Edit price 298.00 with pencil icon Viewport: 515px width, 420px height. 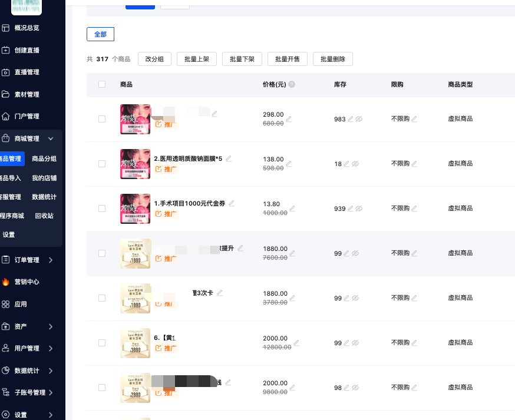tap(289, 119)
